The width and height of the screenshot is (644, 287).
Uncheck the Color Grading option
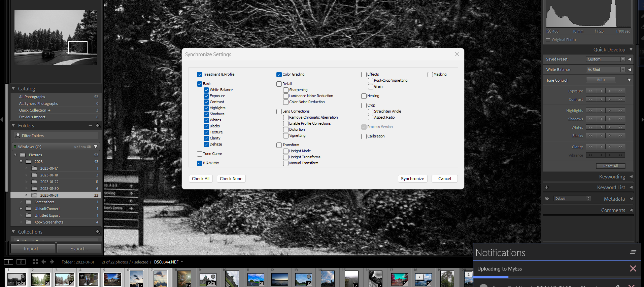pyautogui.click(x=279, y=75)
